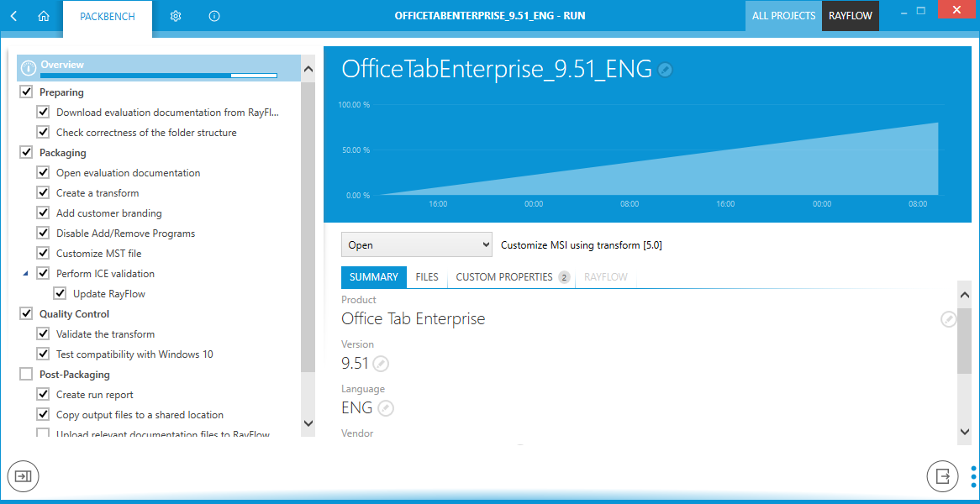This screenshot has width=980, height=504.
Task: Click the info icon in top bar
Action: [x=214, y=16]
